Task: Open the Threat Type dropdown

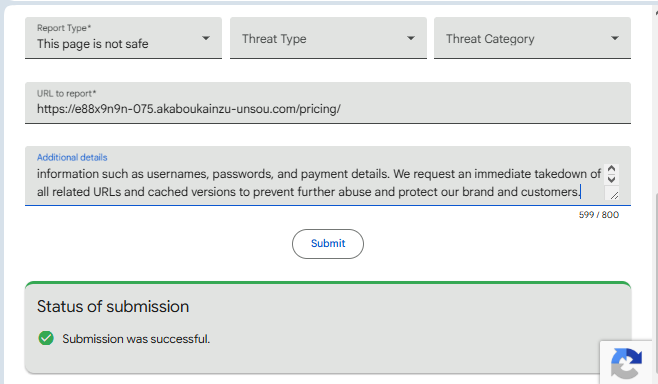Action: coord(328,38)
